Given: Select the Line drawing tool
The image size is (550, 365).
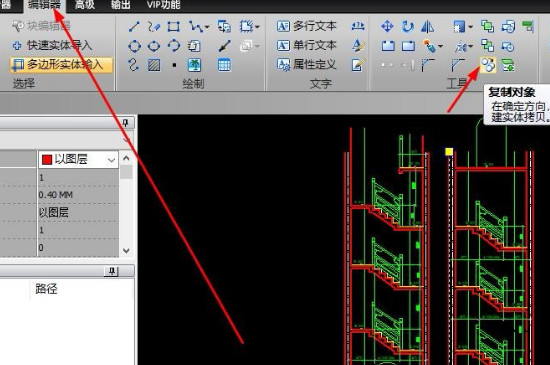Looking at the screenshot, I should (134, 26).
